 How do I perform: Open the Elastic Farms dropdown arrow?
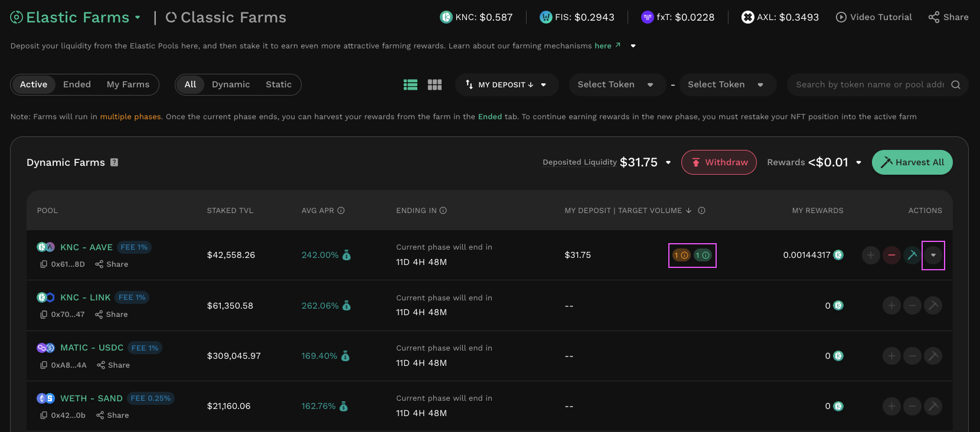point(138,18)
